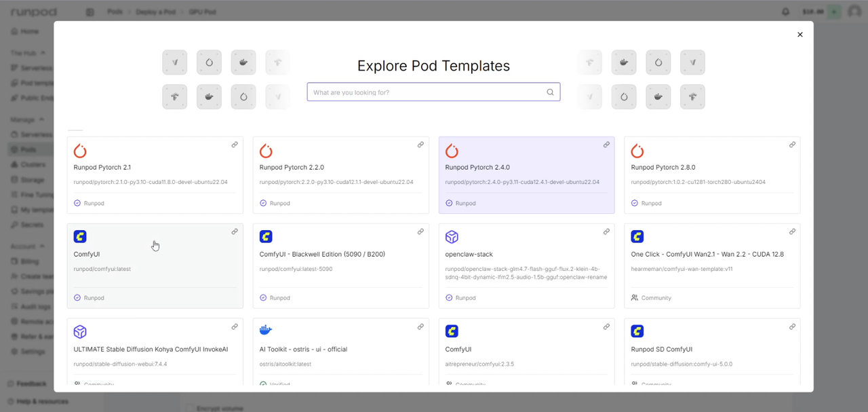
Task: Copy link for Runpod SD ComfyUI card
Action: tap(792, 326)
